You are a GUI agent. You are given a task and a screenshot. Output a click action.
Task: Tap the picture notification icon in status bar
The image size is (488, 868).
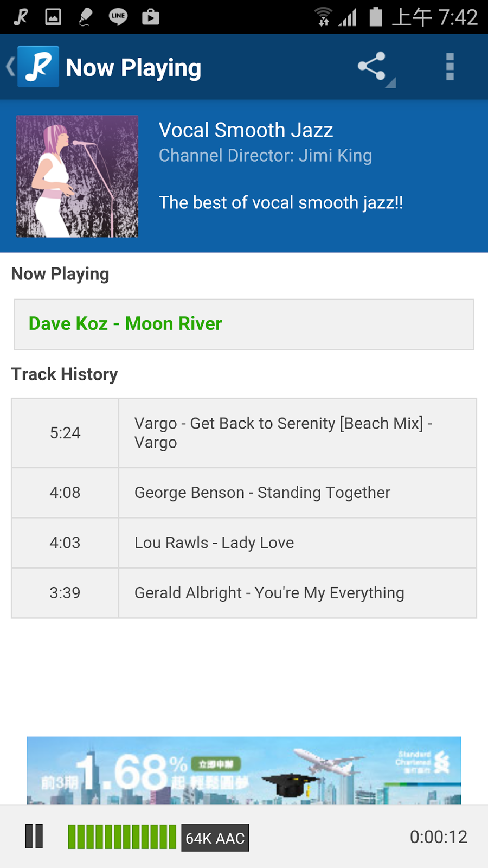[x=53, y=17]
